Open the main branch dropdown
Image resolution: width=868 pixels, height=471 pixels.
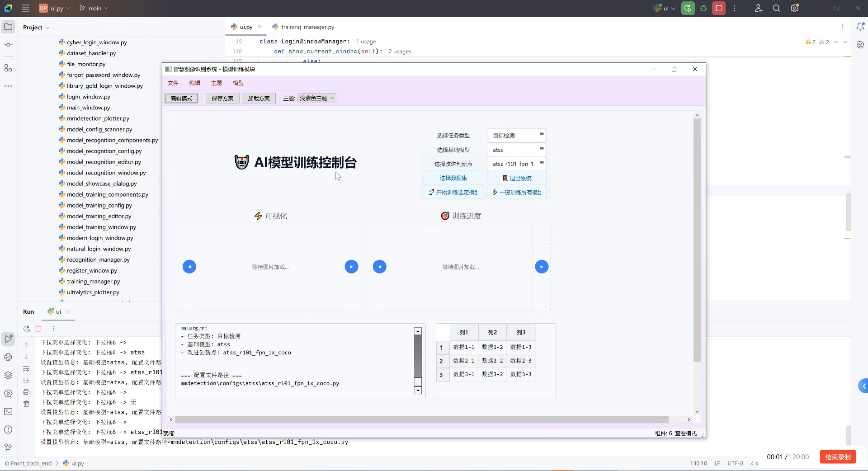(94, 8)
